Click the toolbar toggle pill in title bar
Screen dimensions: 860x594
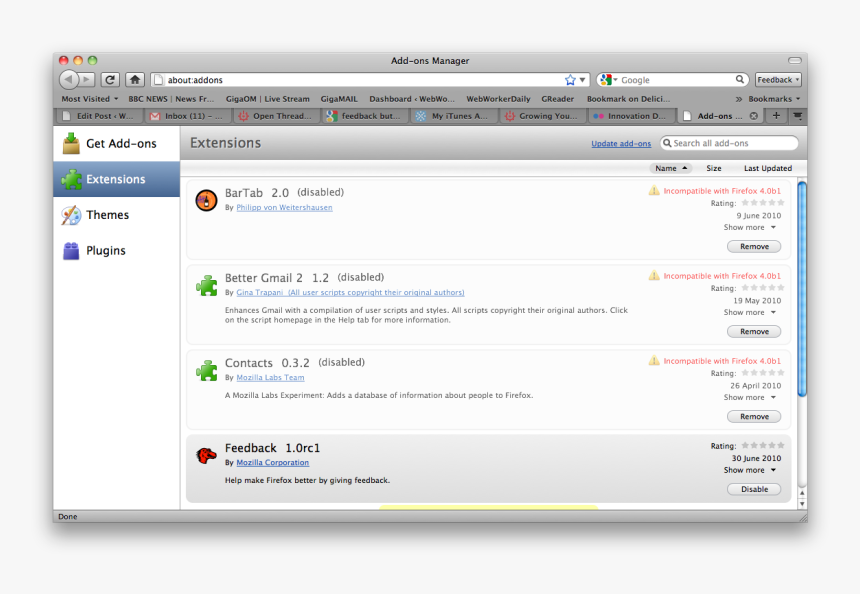(x=795, y=60)
